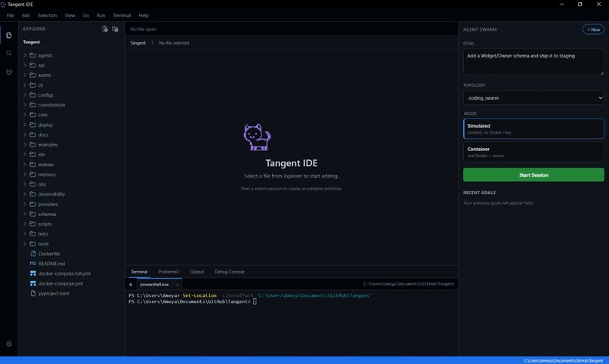The width and height of the screenshot is (609, 364).
Task: Open the Search icon in activity bar
Action: (x=9, y=53)
